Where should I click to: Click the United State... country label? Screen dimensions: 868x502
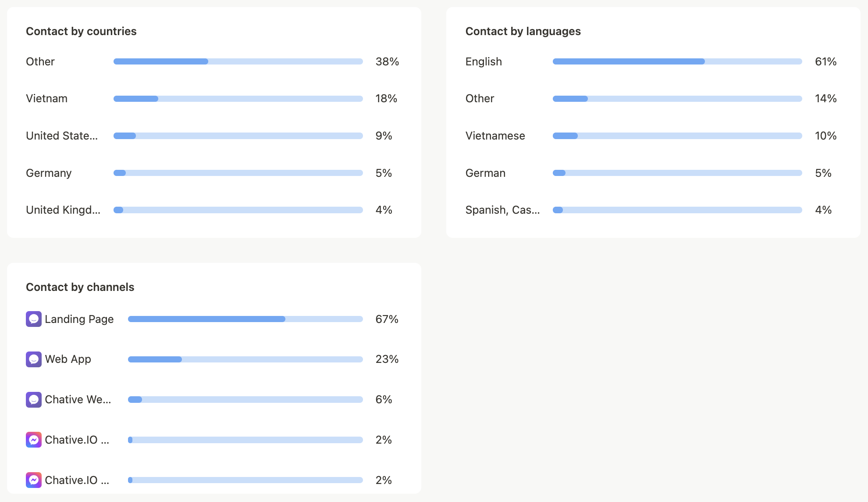coord(62,136)
